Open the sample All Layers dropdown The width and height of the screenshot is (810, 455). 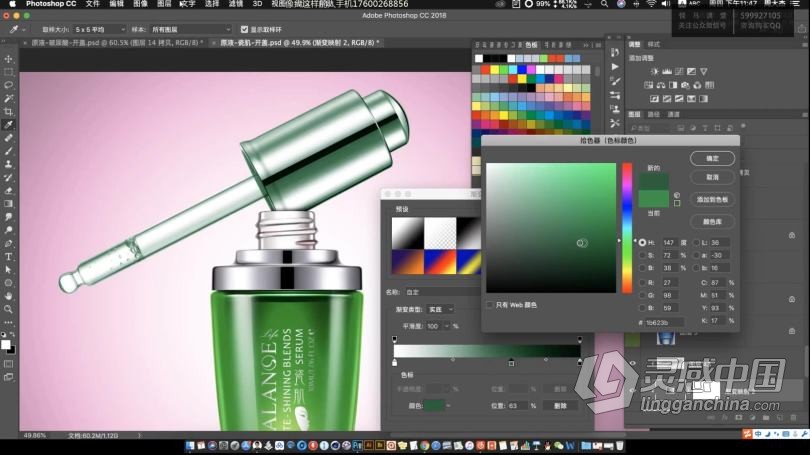pyautogui.click(x=191, y=29)
